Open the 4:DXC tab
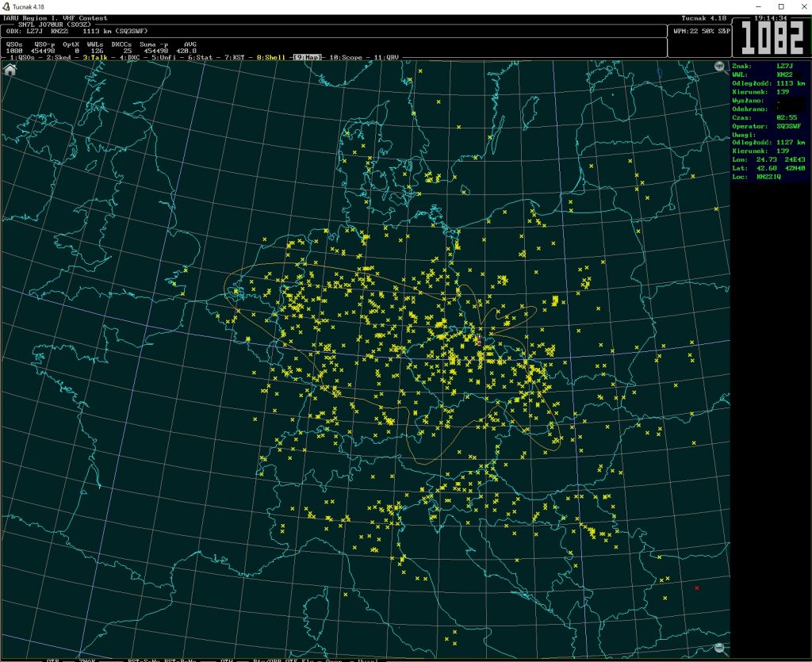 pos(130,57)
